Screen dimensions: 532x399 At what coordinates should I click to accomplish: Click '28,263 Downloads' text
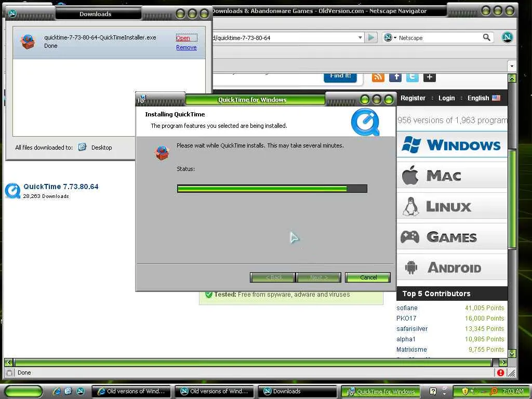point(46,196)
